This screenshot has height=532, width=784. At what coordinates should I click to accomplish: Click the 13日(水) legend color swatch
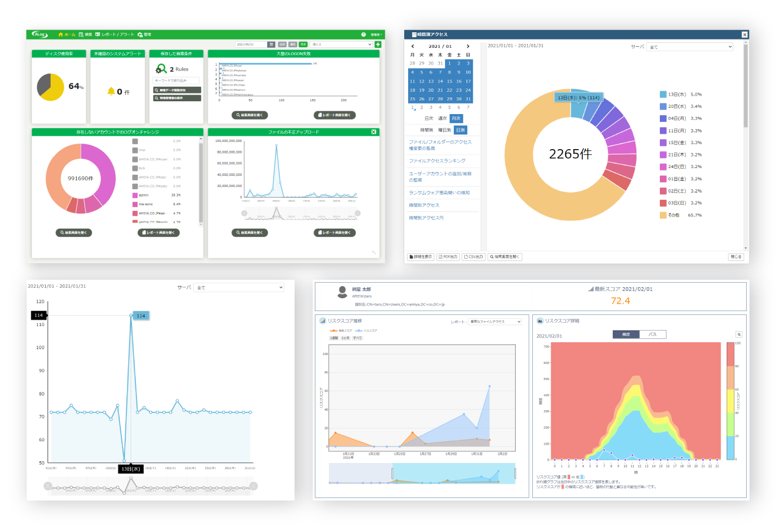[x=663, y=95]
